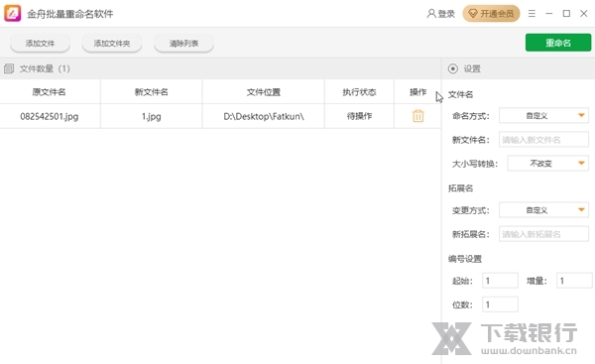The image size is (595, 364).
Task: Focus the 新文件名 input field
Action: pos(543,139)
